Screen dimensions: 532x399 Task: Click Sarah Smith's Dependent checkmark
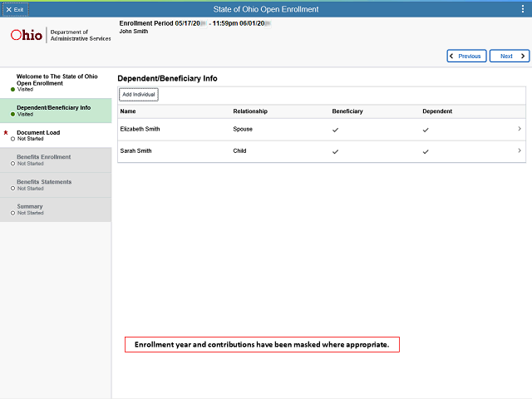[x=426, y=151]
